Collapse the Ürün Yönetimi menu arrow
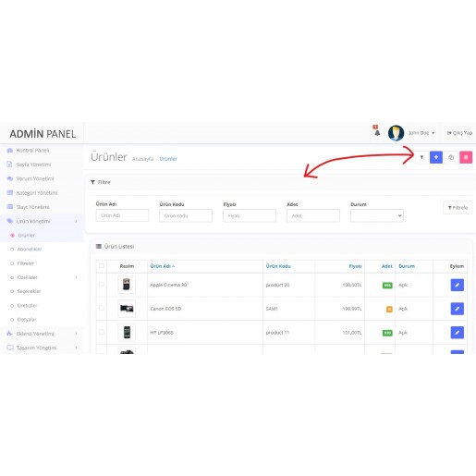The height and width of the screenshot is (476, 476). (x=76, y=221)
